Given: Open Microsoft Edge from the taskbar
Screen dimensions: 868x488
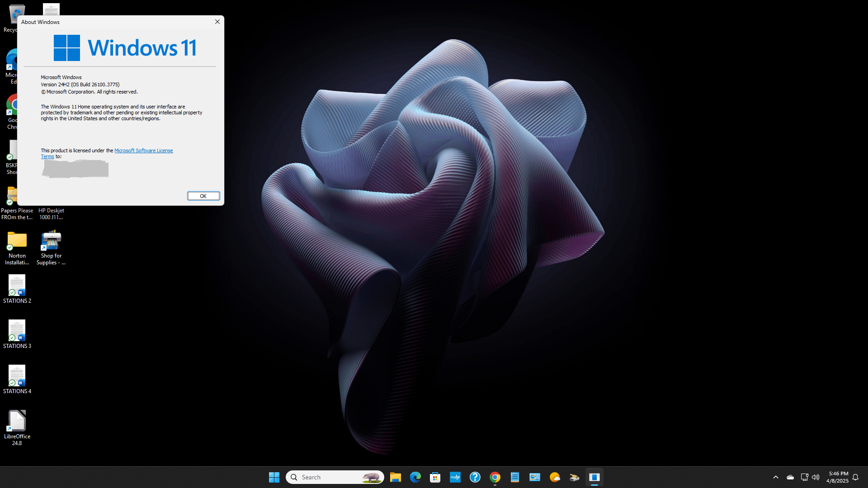Looking at the screenshot, I should click(415, 477).
